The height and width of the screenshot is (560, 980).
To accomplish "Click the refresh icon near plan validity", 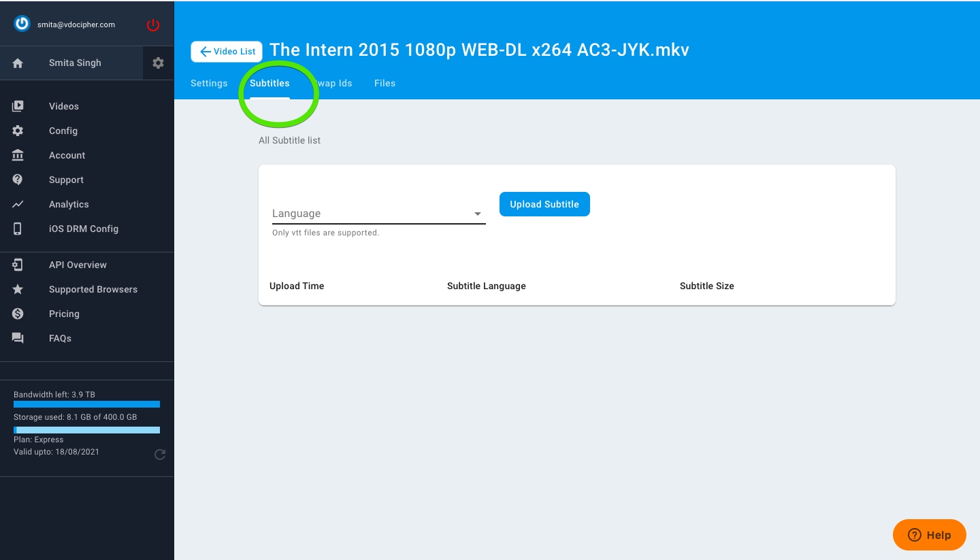I will 160,455.
